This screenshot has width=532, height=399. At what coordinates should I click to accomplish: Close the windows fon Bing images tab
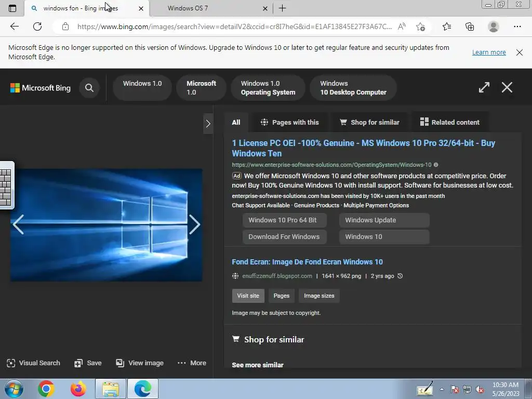point(141,8)
